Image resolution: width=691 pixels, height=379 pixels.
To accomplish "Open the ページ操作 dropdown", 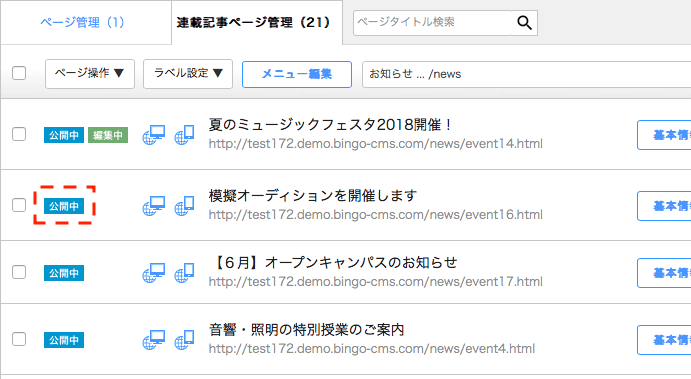I will tap(90, 74).
